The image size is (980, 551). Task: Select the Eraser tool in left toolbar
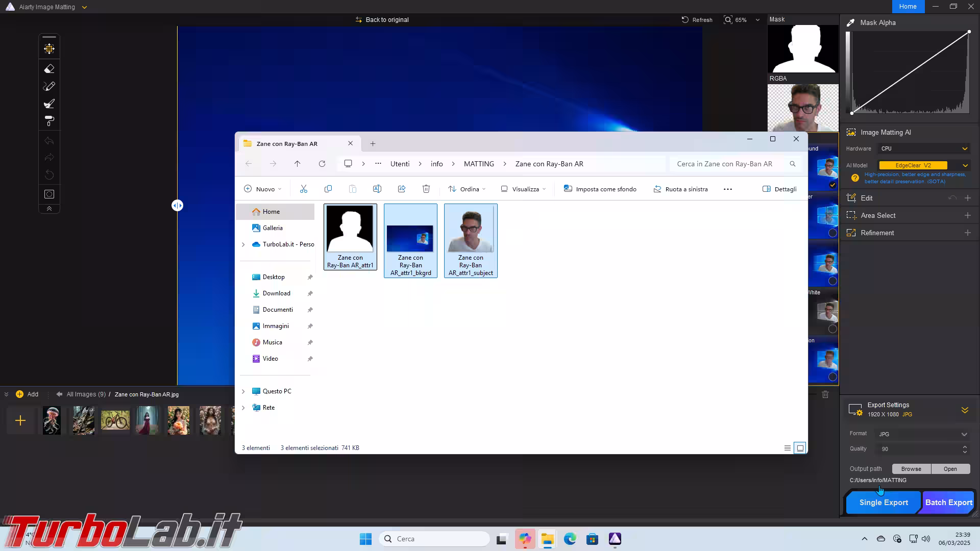tap(49, 69)
